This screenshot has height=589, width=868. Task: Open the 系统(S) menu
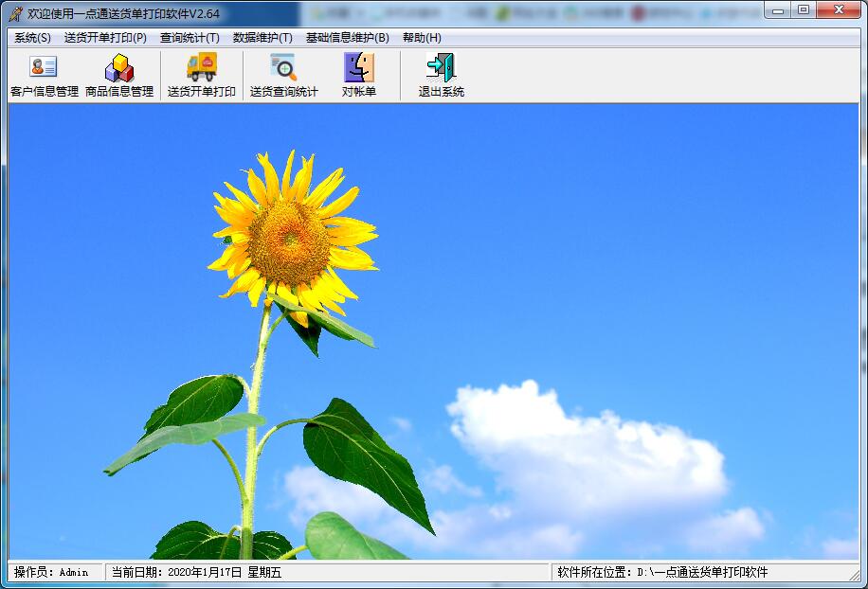[x=32, y=38]
